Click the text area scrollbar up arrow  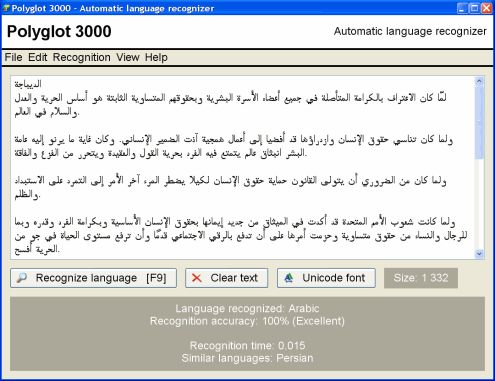(x=479, y=81)
